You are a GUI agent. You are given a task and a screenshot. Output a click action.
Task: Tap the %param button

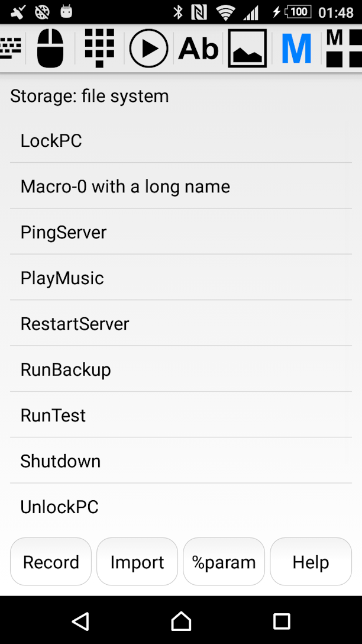click(x=224, y=562)
